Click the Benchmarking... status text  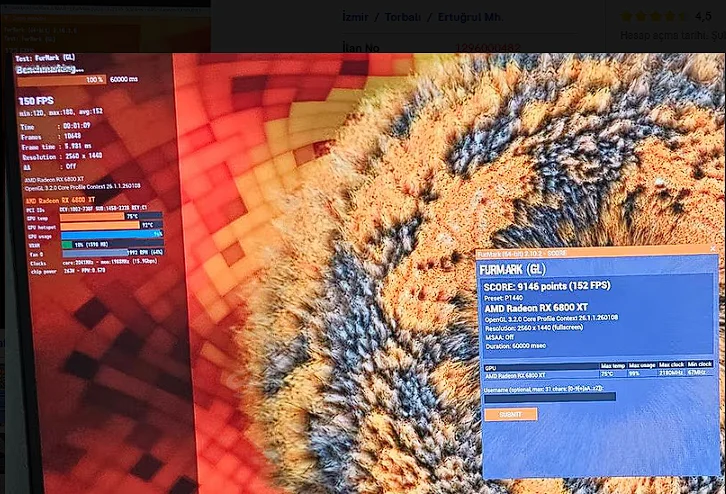[50, 69]
